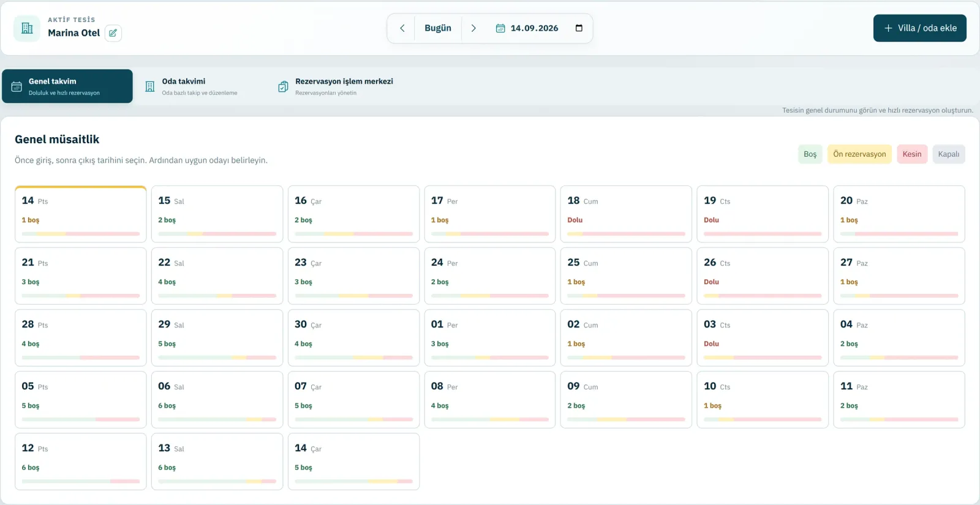The height and width of the screenshot is (505, 980).
Task: Click the calendar icon before 14.09.2026
Action: click(x=500, y=28)
